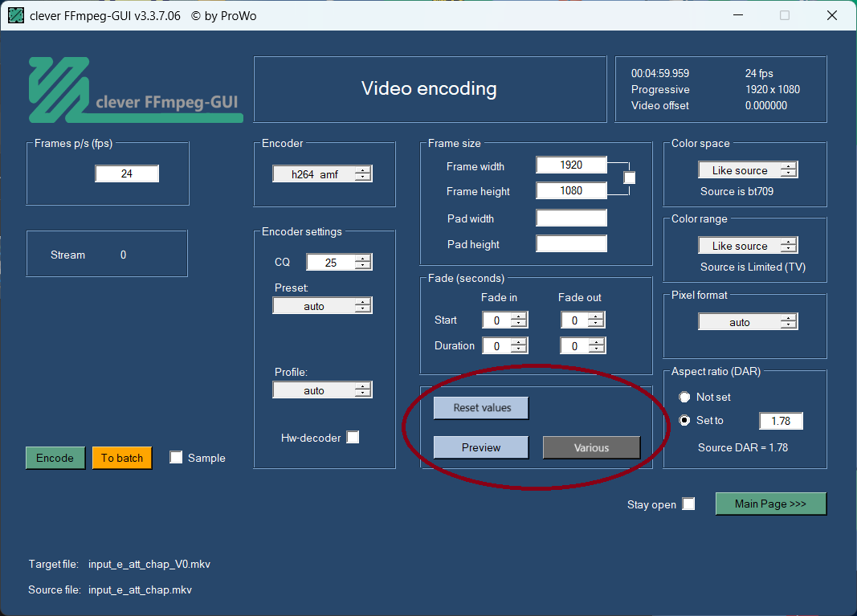This screenshot has height=616, width=857.
Task: Click the Frames p/s field showing 24
Action: 127,173
